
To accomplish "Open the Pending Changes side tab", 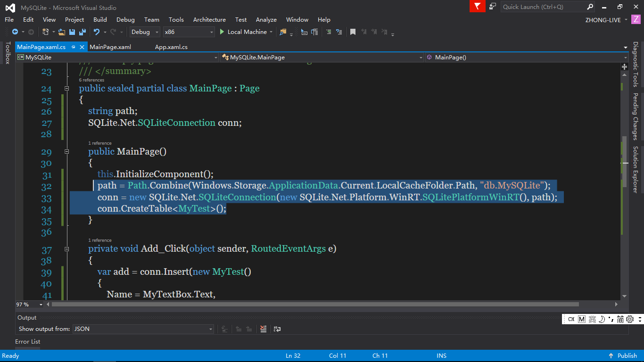I will point(636,116).
